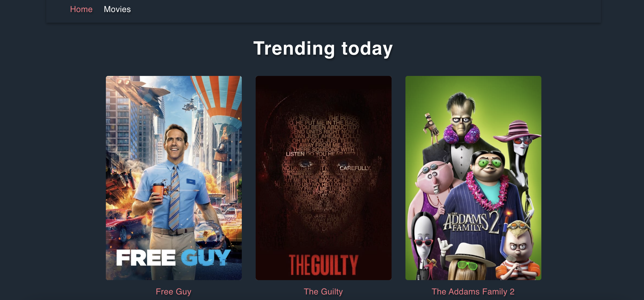
Task: Click Cousin Itt's green shutter sunglasses
Action: click(467, 265)
